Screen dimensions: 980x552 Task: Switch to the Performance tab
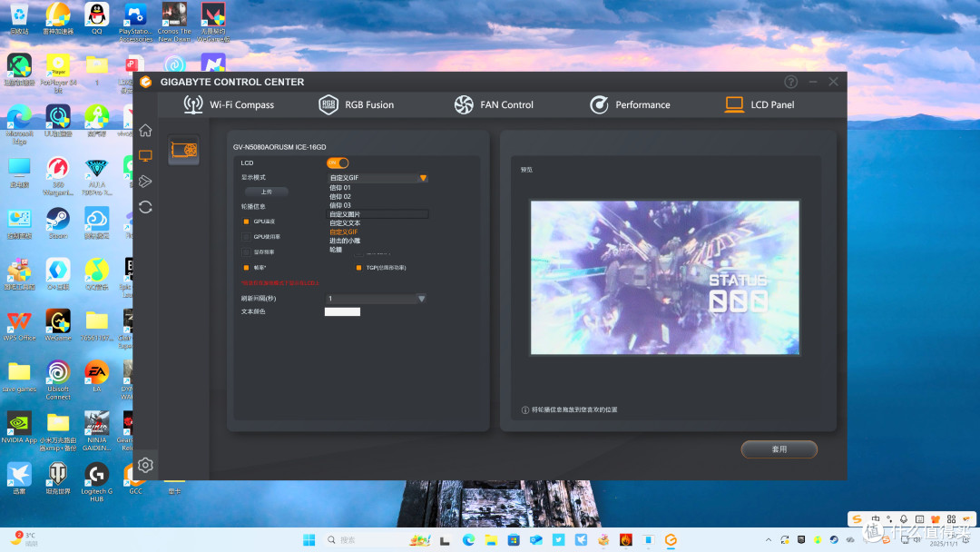coord(630,104)
